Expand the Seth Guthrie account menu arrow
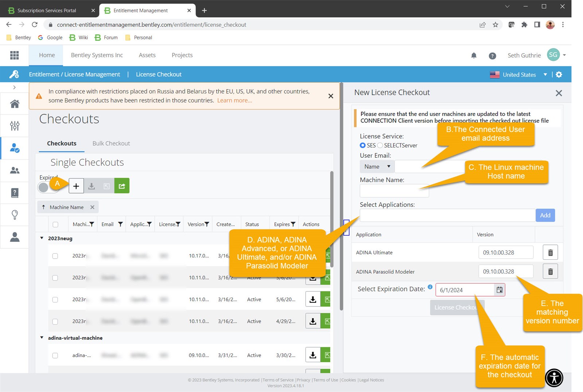This screenshot has width=583, height=392. pyautogui.click(x=564, y=55)
